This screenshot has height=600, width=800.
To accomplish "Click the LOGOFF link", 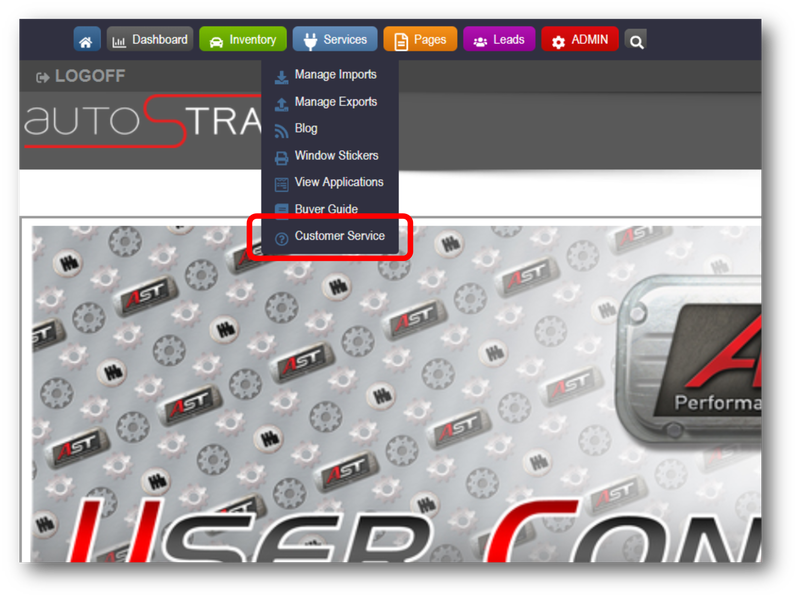I will point(81,77).
